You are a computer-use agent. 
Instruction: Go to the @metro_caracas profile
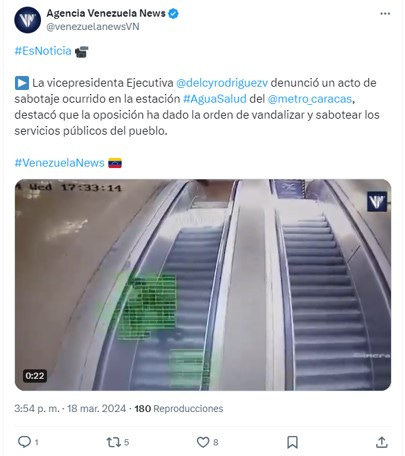pyautogui.click(x=310, y=99)
